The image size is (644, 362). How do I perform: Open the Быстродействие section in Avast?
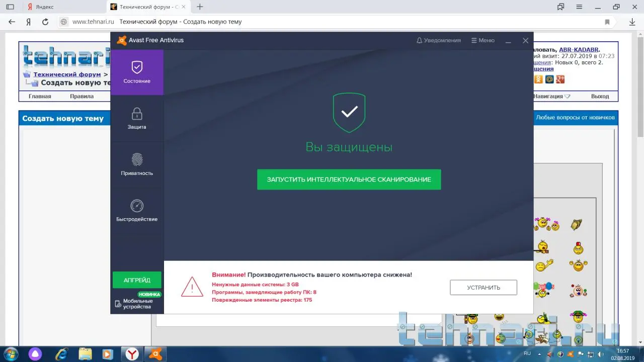point(137,211)
